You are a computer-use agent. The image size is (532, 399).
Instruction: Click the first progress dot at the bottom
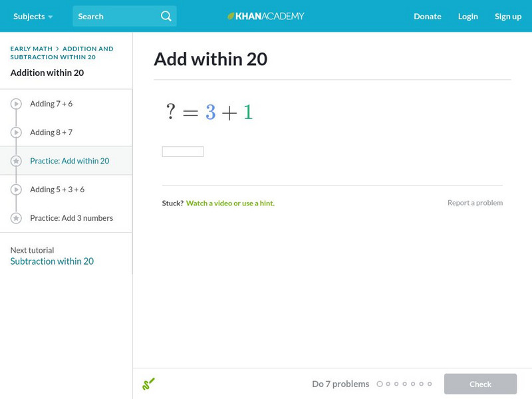pyautogui.click(x=380, y=384)
